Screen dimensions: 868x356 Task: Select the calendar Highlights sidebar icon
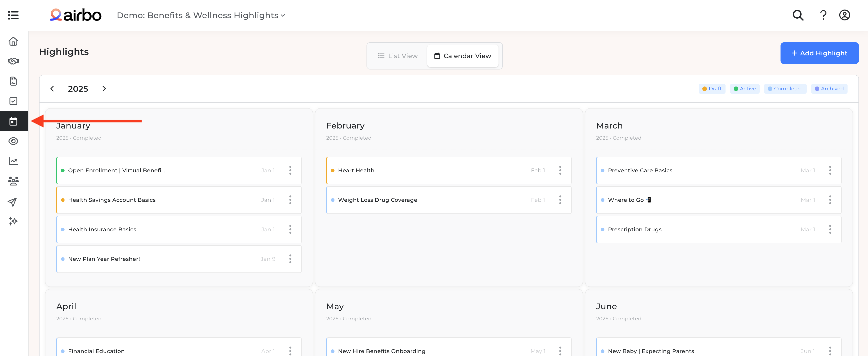pos(13,121)
